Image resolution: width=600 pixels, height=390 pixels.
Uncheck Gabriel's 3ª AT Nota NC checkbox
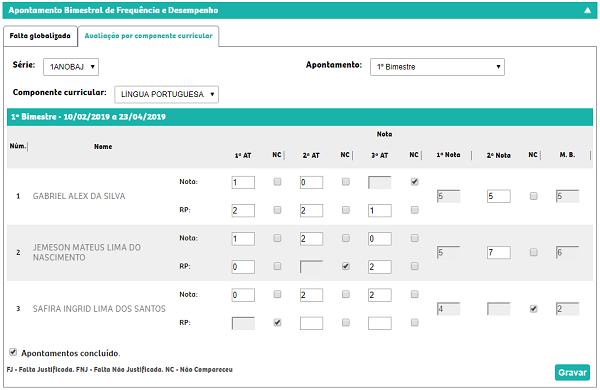point(414,182)
